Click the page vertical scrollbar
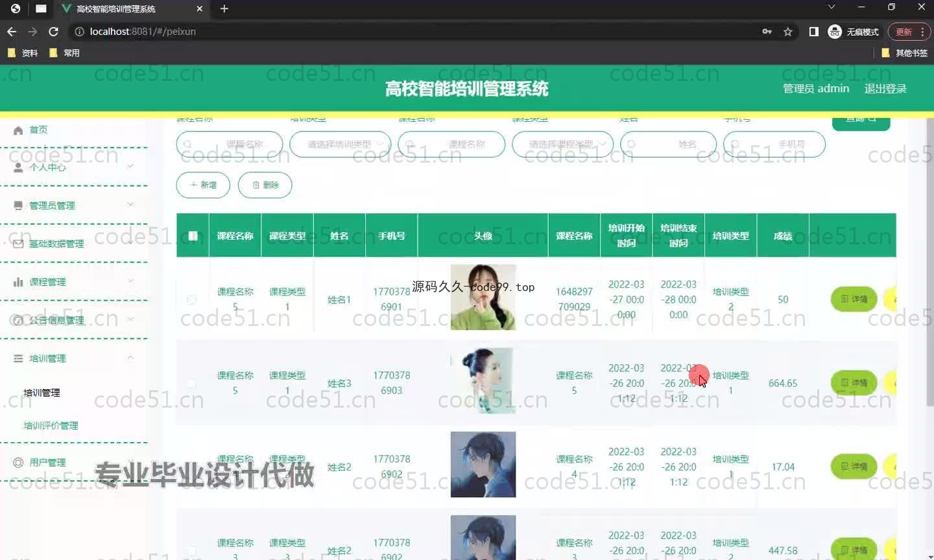This screenshot has width=934, height=560. point(929,259)
